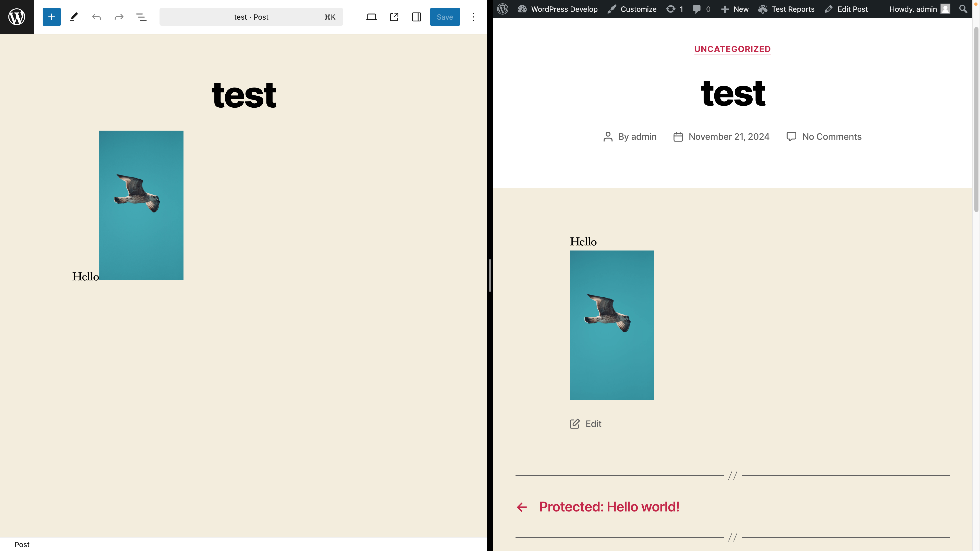Select the Tools pencil icon
980x551 pixels.
click(74, 17)
